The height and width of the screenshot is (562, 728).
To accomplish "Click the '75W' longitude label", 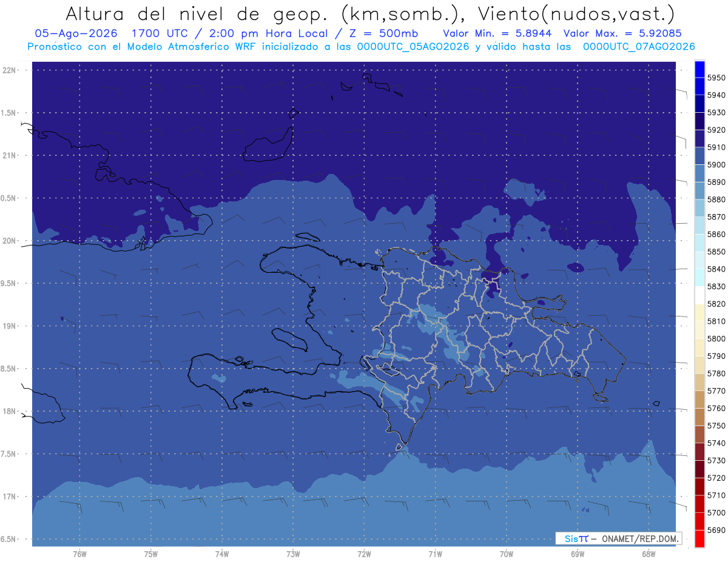I will click(150, 554).
